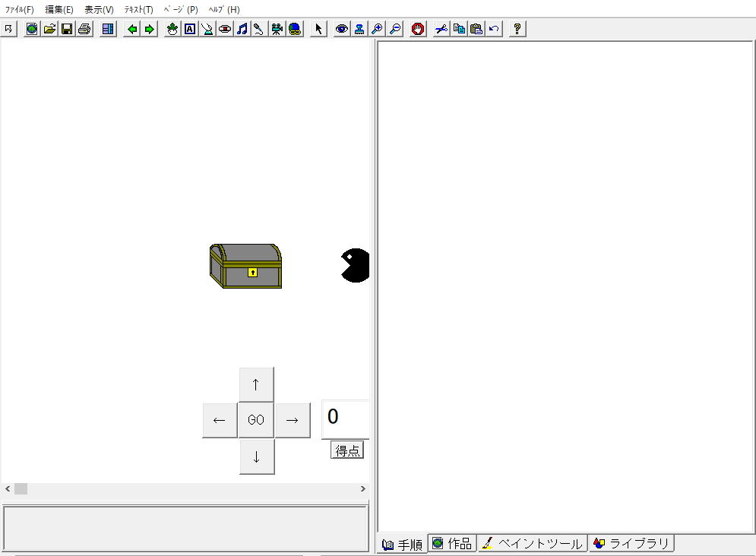Open the テキスト(T) menu
Screen dimensions: 756x556
[x=139, y=9]
